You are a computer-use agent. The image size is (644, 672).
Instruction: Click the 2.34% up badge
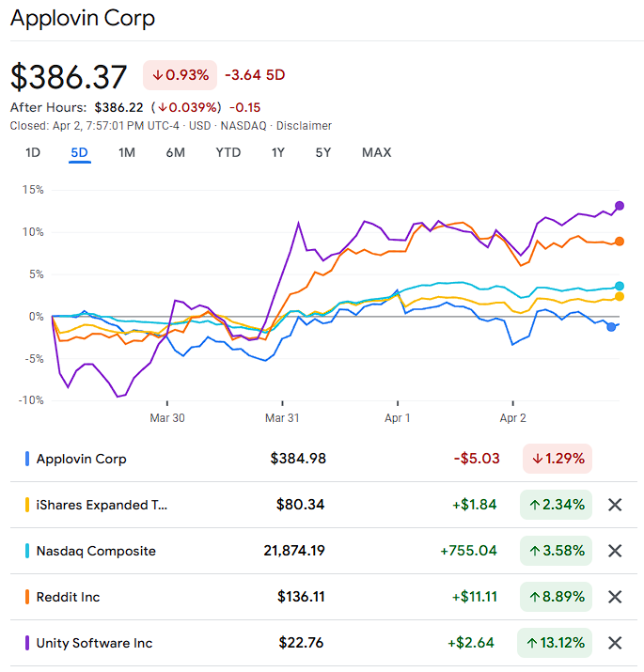pyautogui.click(x=557, y=505)
